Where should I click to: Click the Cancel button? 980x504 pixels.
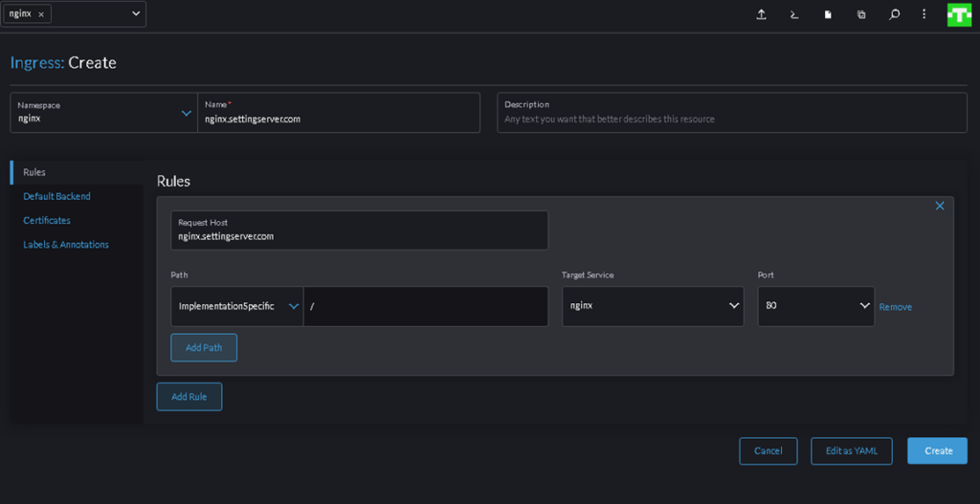(768, 450)
